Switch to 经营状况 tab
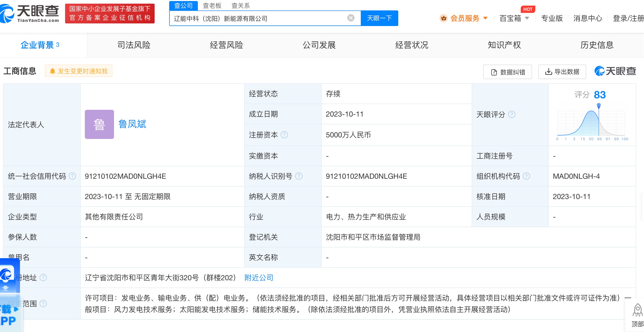This screenshot has height=332, width=644. (x=412, y=45)
